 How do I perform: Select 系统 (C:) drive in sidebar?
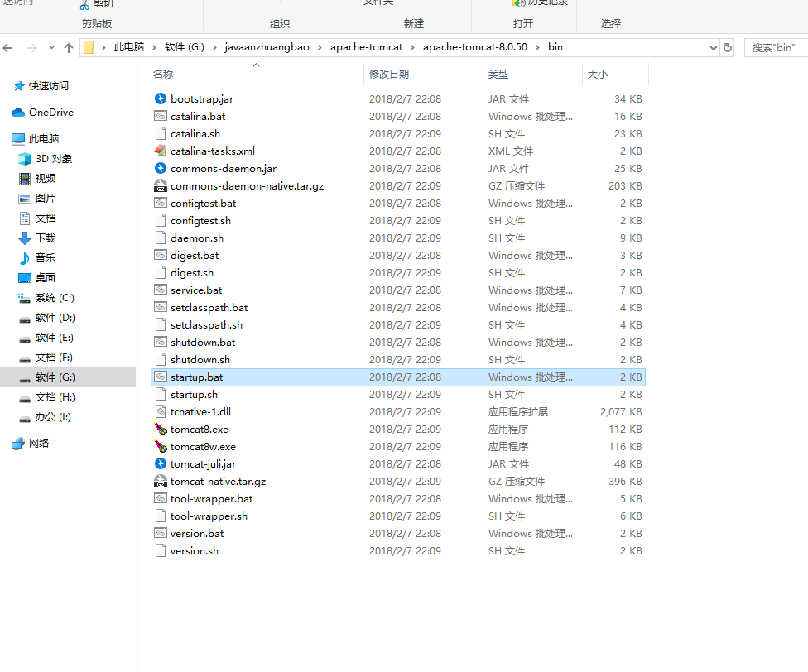(x=55, y=298)
